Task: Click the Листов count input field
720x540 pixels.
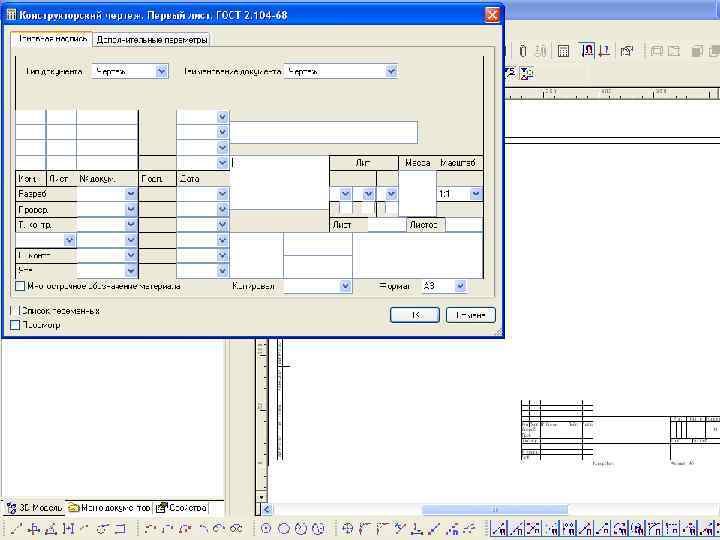Action: 464,225
